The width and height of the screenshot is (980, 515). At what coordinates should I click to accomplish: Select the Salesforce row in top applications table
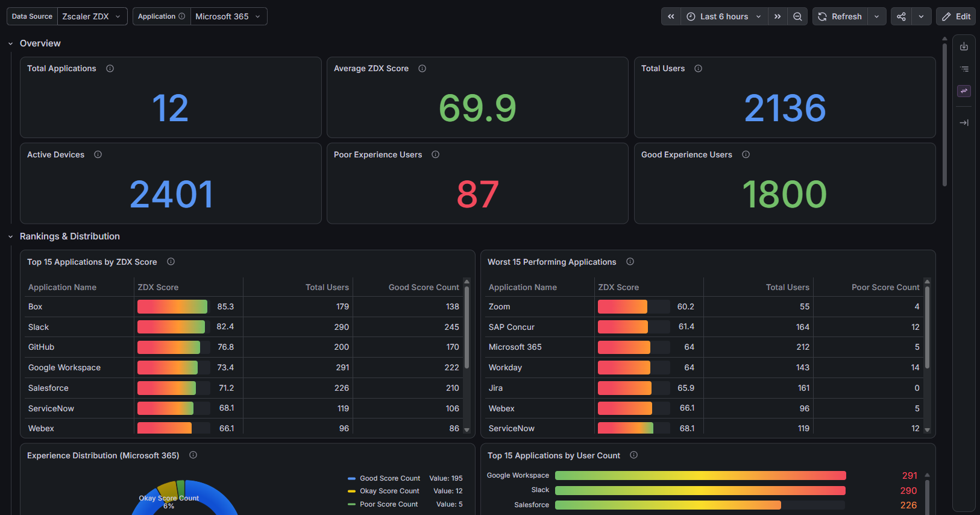(x=243, y=388)
